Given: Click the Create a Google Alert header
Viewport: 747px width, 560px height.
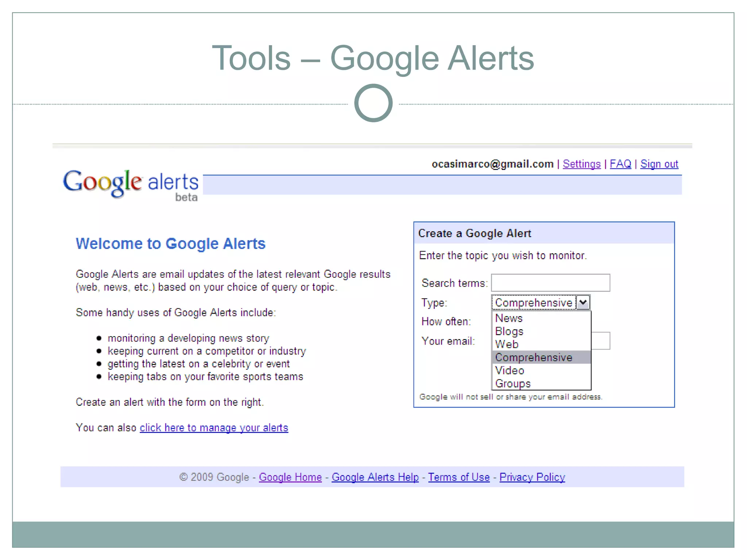Looking at the screenshot, I should [x=544, y=233].
